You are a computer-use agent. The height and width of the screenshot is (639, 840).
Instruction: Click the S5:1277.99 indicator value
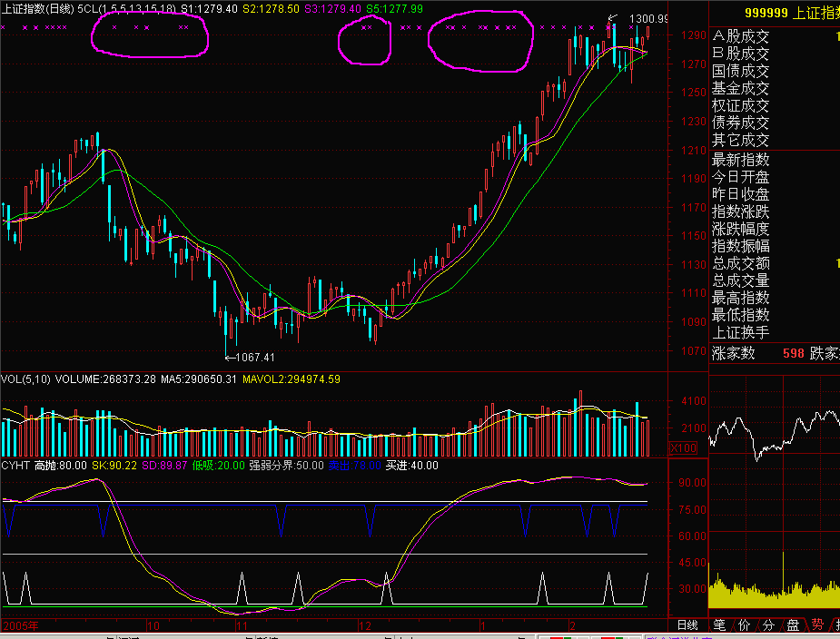coord(394,9)
